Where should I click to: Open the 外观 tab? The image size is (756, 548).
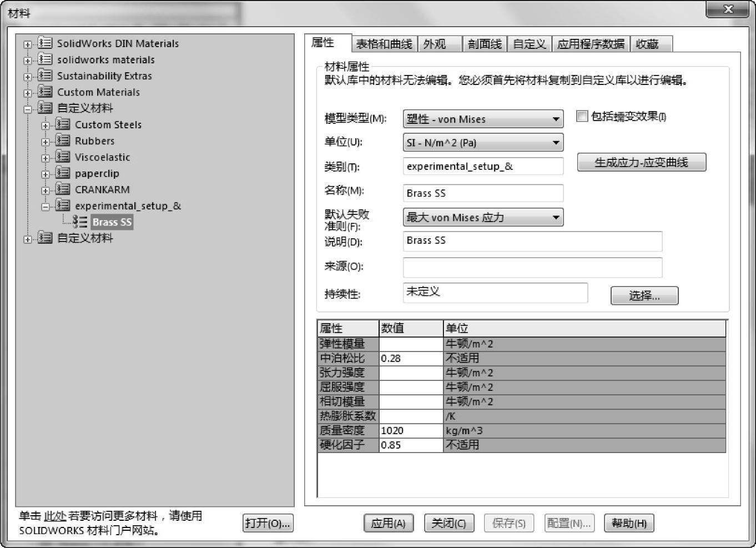click(440, 44)
